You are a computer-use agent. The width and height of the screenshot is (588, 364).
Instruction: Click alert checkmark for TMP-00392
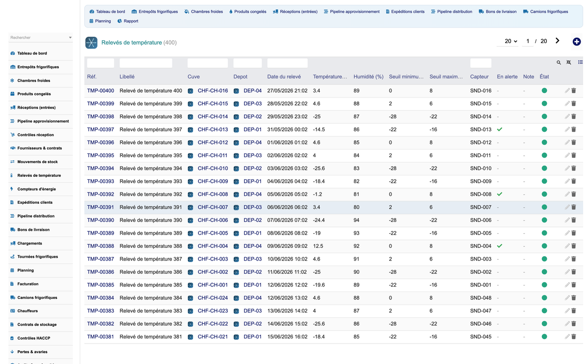[500, 194]
